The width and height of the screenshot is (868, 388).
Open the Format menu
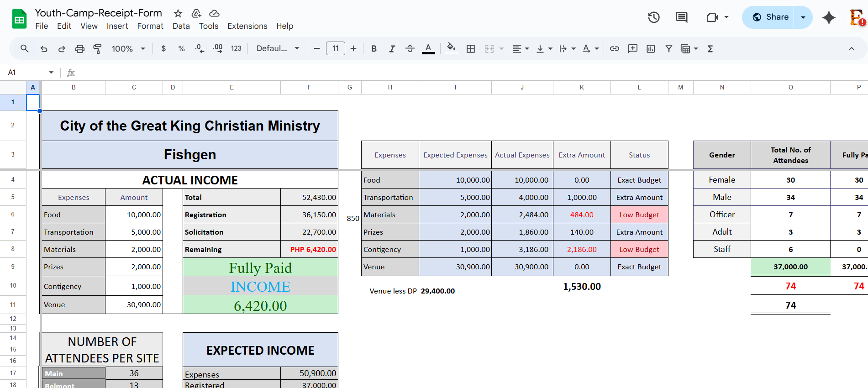point(150,26)
